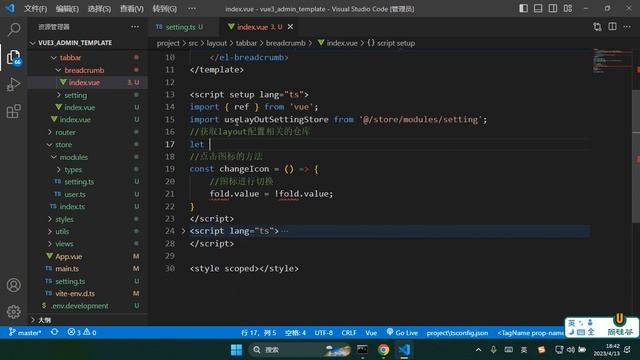Click the VS Code logo icon
The width and height of the screenshot is (640, 360).
click(10, 8)
